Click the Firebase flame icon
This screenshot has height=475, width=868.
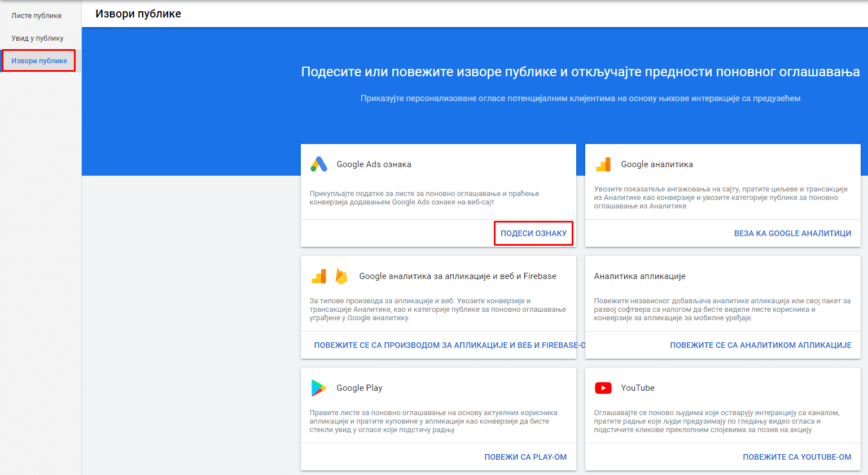341,276
